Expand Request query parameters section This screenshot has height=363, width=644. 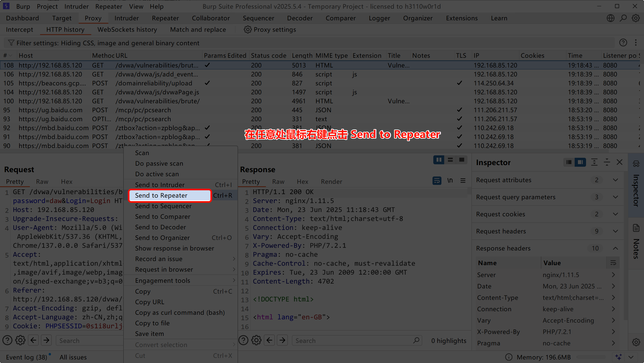point(615,197)
